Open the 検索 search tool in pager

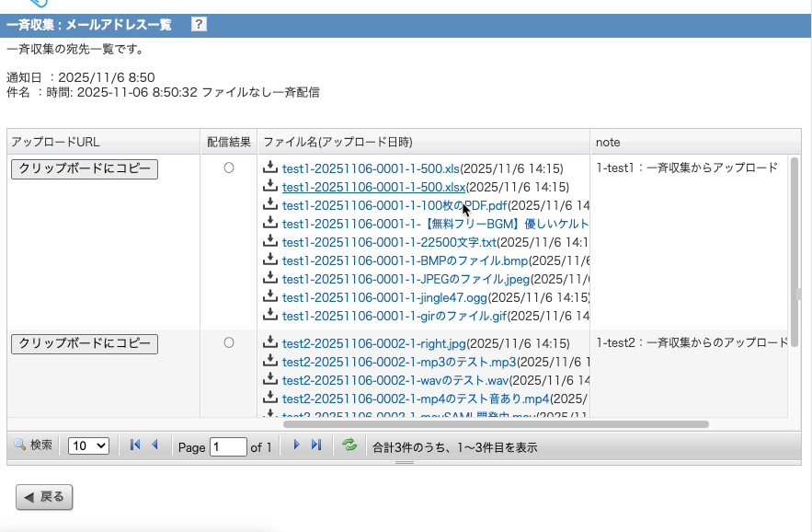point(33,445)
